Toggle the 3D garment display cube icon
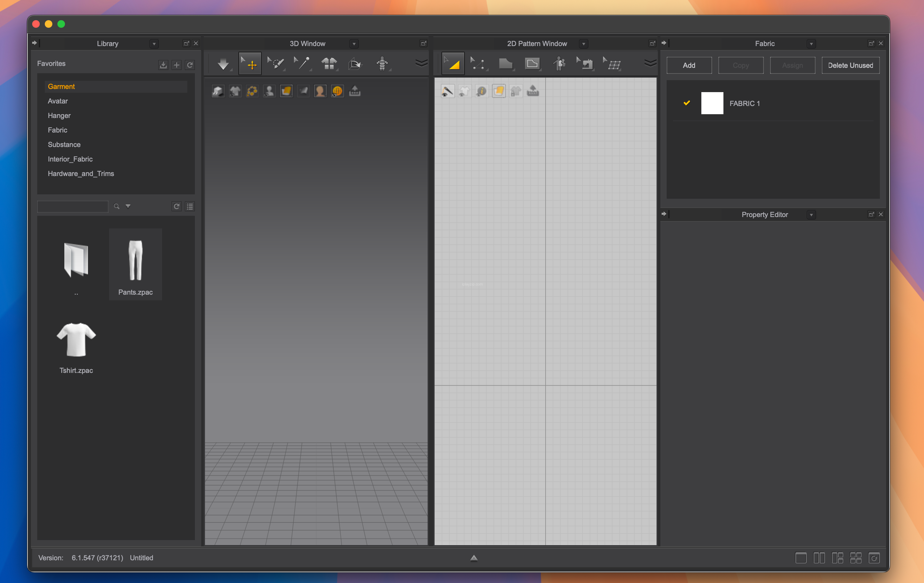924x583 pixels. pyautogui.click(x=218, y=91)
